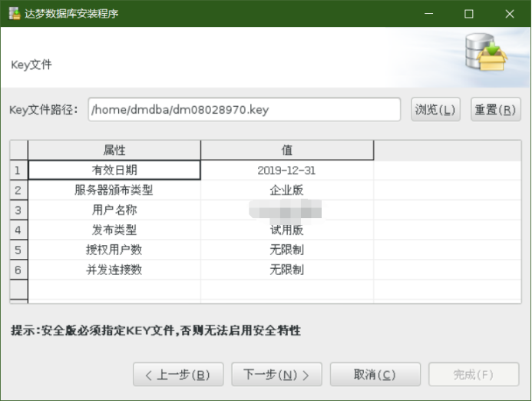Click the installer icon in title bar
The width and height of the screenshot is (532, 401).
(x=15, y=14)
